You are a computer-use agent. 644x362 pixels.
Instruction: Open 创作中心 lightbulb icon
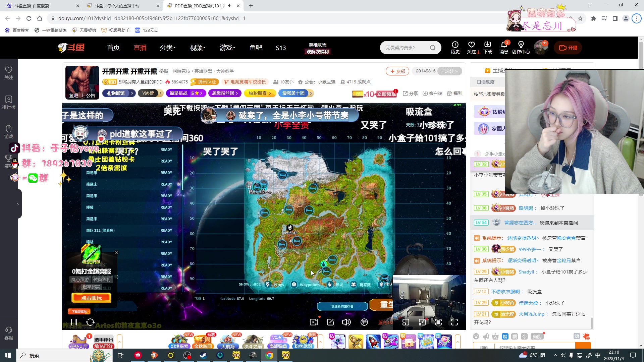(521, 48)
